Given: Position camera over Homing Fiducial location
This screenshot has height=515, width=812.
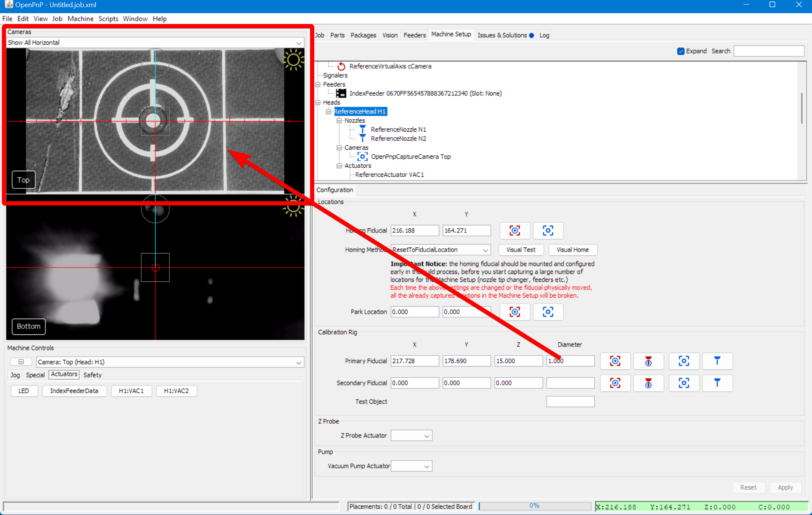Looking at the screenshot, I should [x=548, y=231].
